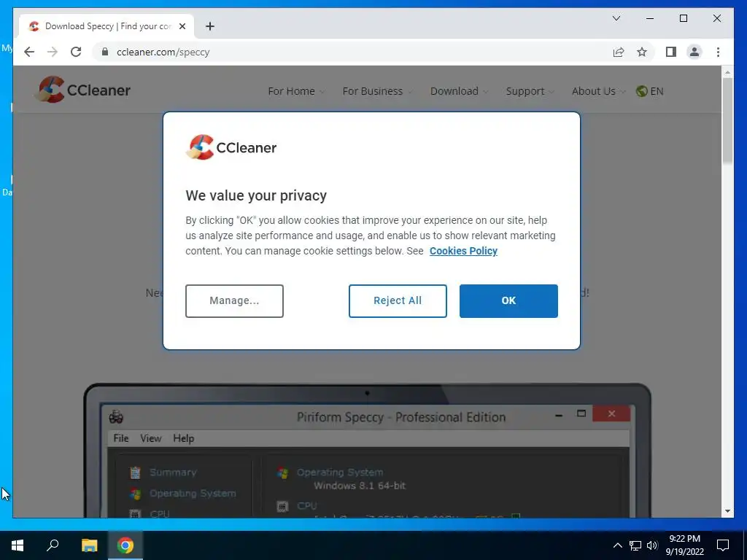Maximize the Chrome window
This screenshot has height=560, width=747.
683,18
